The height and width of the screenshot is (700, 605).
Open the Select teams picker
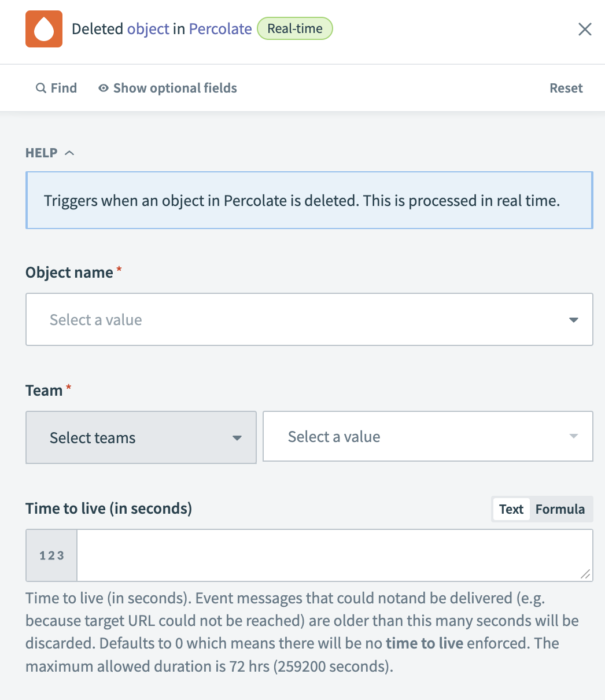[x=141, y=438]
